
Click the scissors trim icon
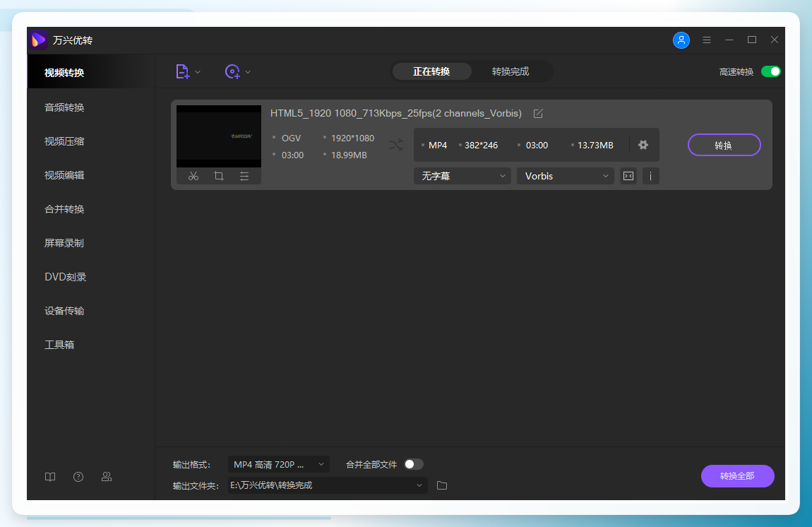193,176
